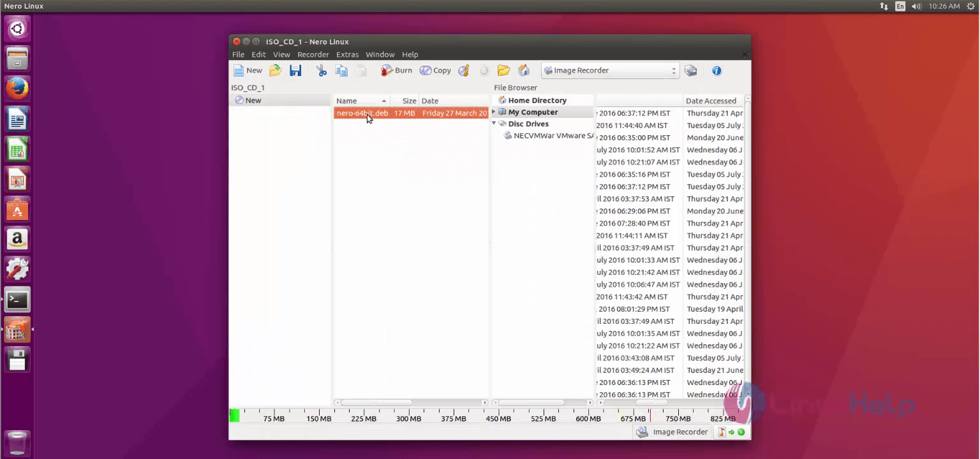
Task: Copy files with the two-pages icon
Action: [x=342, y=71]
